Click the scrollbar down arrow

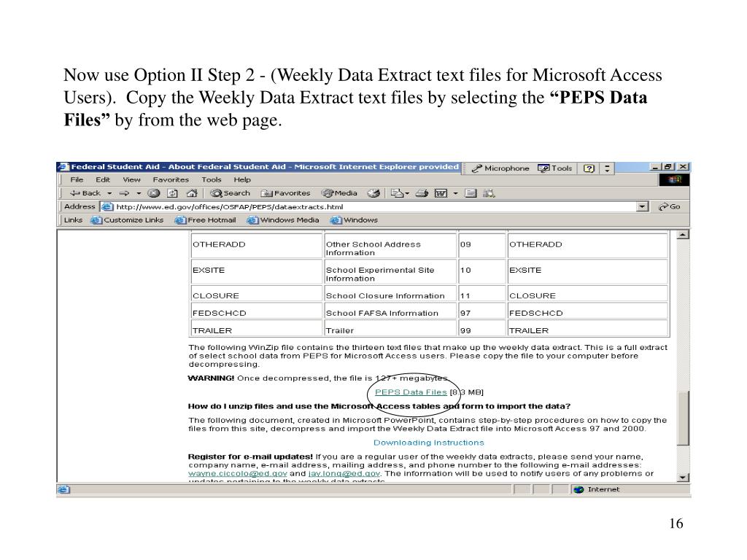pos(683,478)
